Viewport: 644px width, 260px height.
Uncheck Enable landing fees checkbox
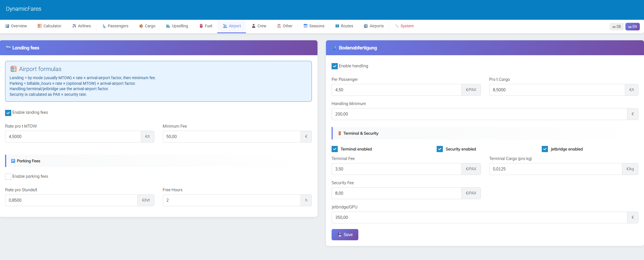coord(8,113)
